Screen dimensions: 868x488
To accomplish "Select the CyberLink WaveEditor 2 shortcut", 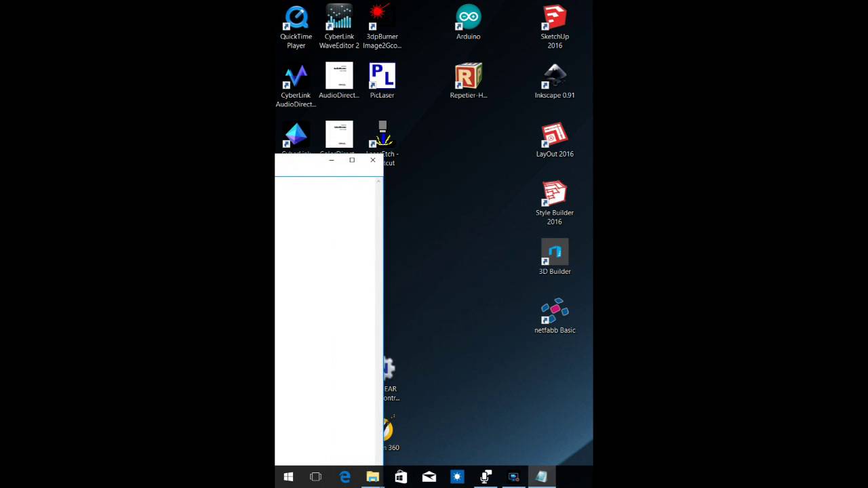I will tap(339, 27).
